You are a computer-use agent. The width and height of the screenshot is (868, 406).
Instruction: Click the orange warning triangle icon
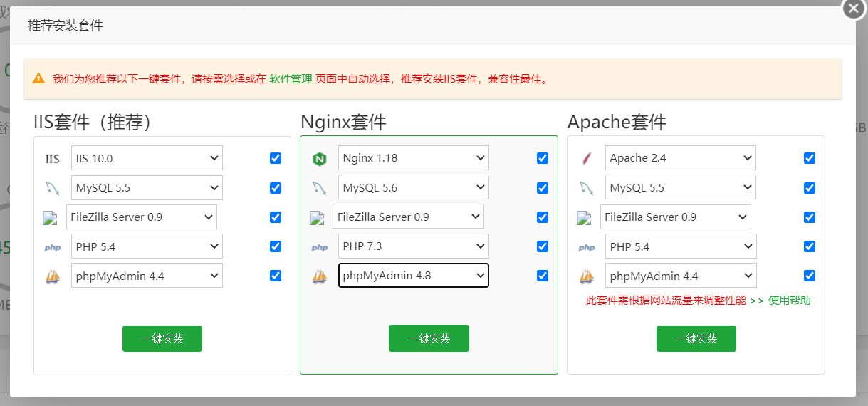pyautogui.click(x=38, y=78)
